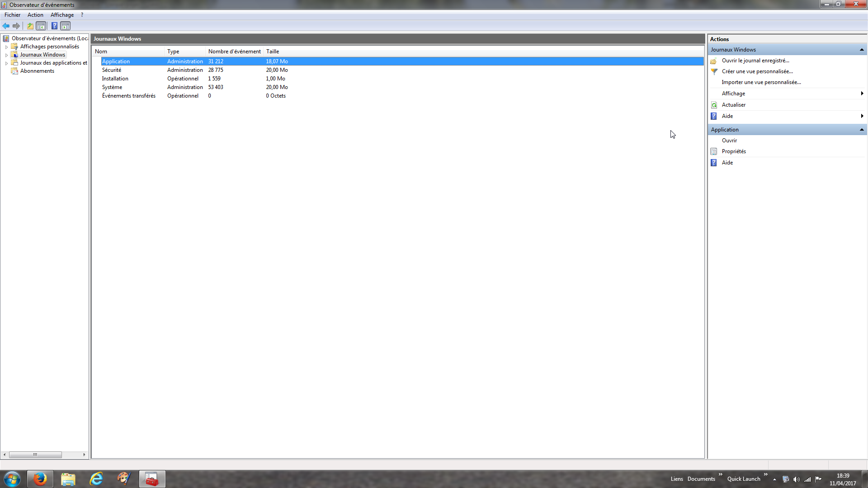The width and height of the screenshot is (868, 488).
Task: Toggle the Actions pane toolbar button
Action: pos(66,26)
